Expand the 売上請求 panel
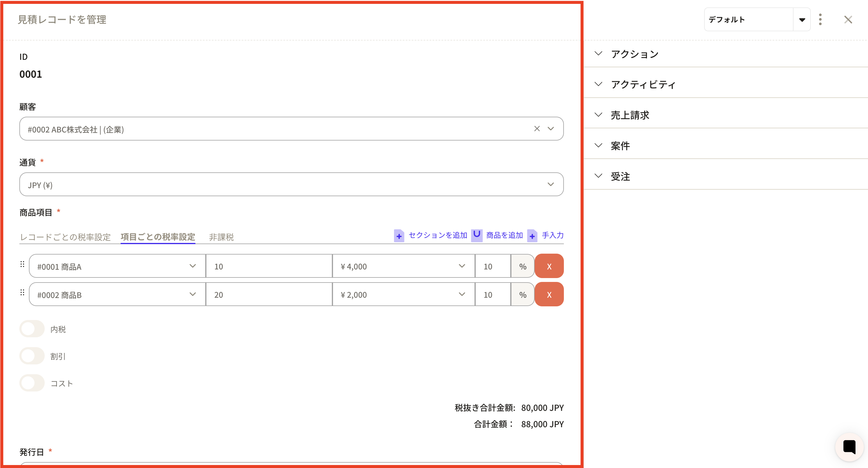Image resolution: width=868 pixels, height=468 pixels. coord(629,115)
